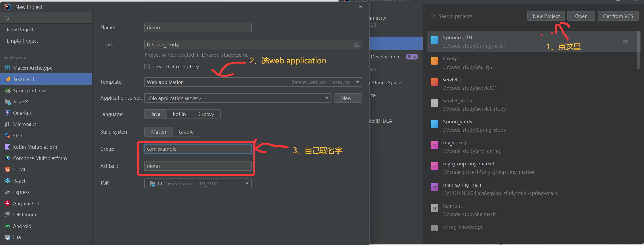Select Java as the language
644x245 pixels.
[x=156, y=114]
